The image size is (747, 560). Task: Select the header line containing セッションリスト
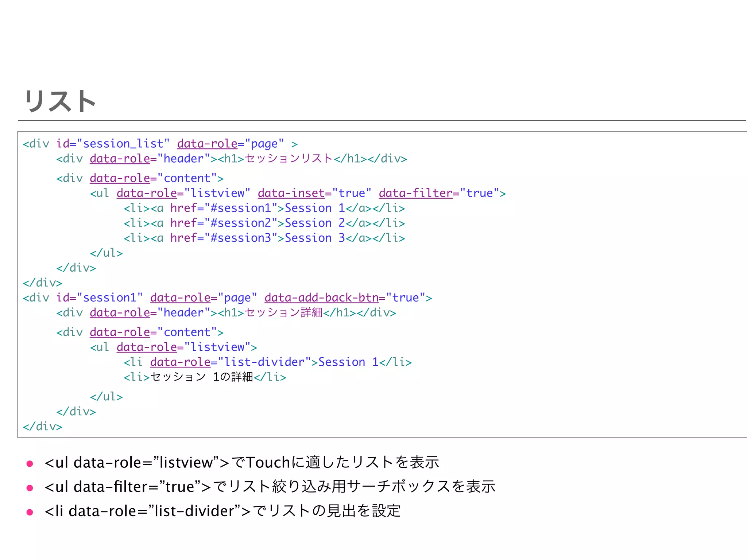point(232,159)
